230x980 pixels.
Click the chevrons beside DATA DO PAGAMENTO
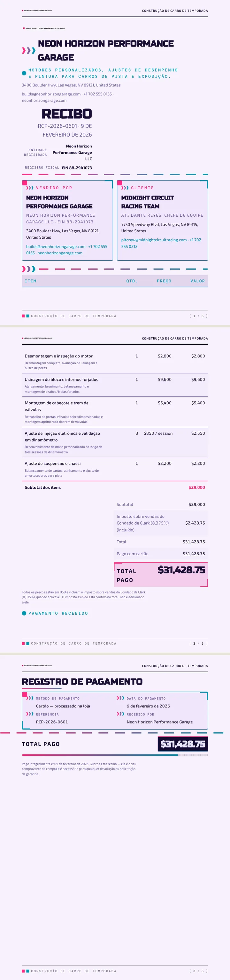tap(121, 698)
